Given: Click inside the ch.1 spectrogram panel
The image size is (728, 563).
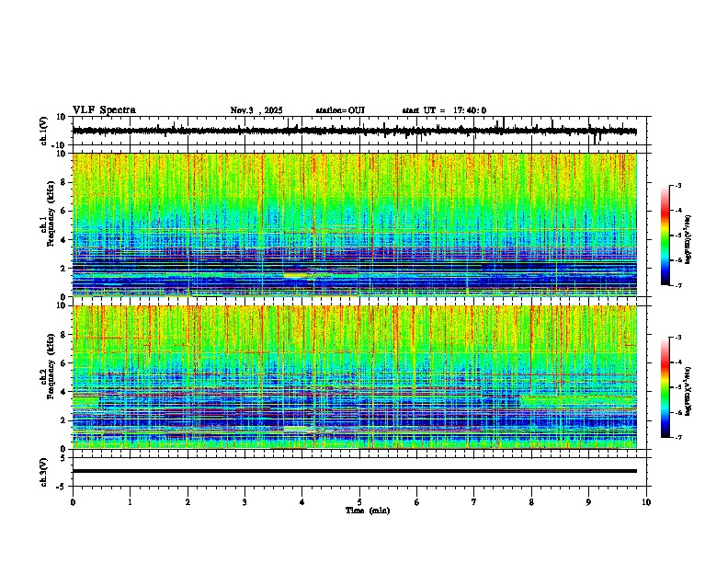Looking at the screenshot, I should point(354,224).
